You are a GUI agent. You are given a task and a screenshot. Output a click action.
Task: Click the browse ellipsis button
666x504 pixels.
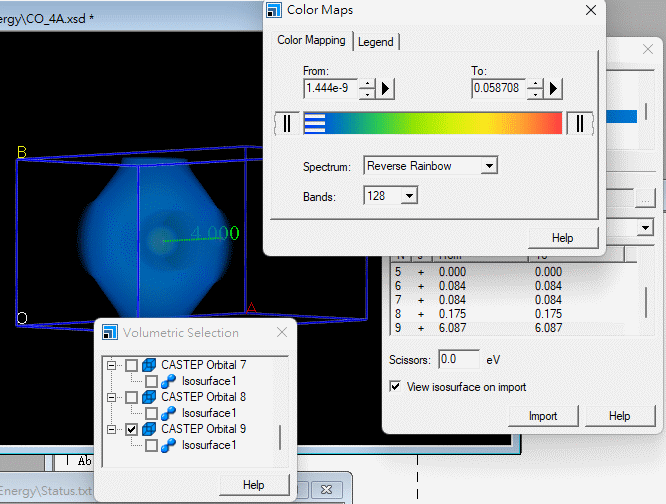point(646,199)
